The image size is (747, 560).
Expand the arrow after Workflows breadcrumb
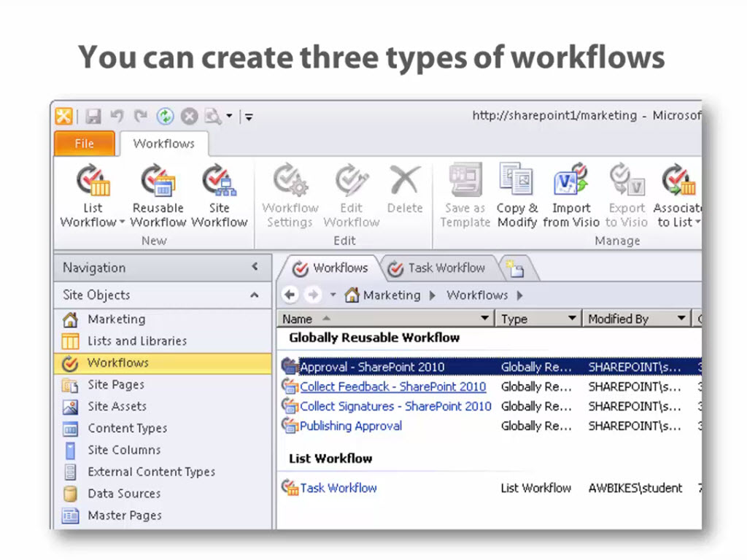pos(519,295)
